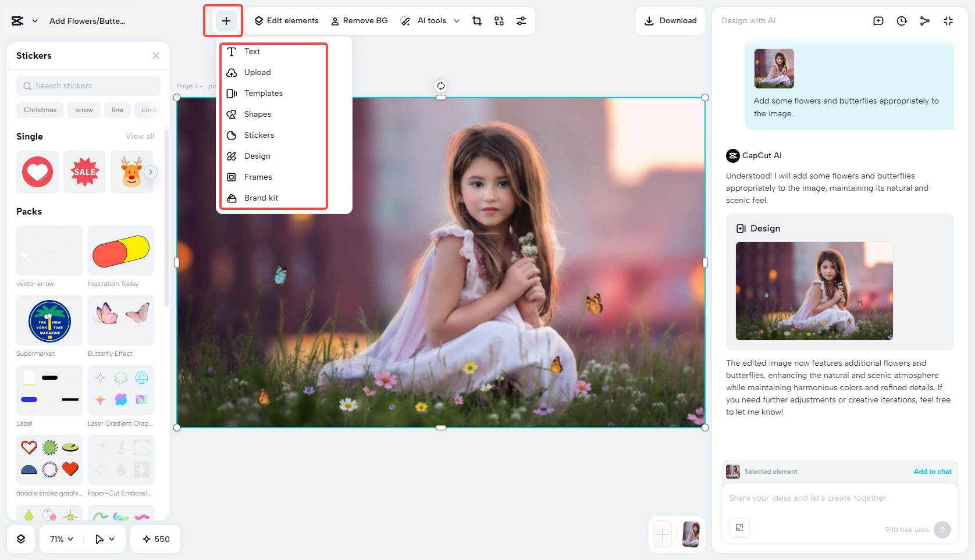Open the adjustment settings icon in the toolbar
The width and height of the screenshot is (975, 560).
point(521,20)
